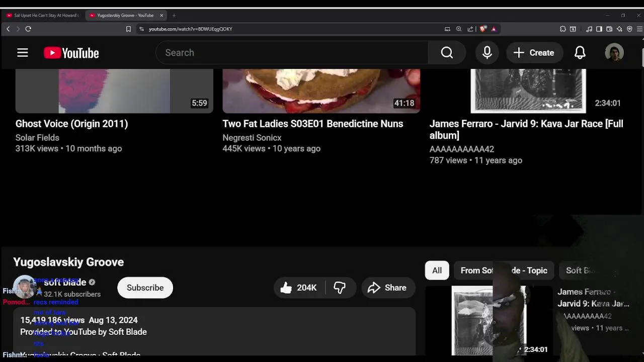Open the tab search icon
Screen dimensions: 644x362
pyautogui.click(x=573, y=29)
